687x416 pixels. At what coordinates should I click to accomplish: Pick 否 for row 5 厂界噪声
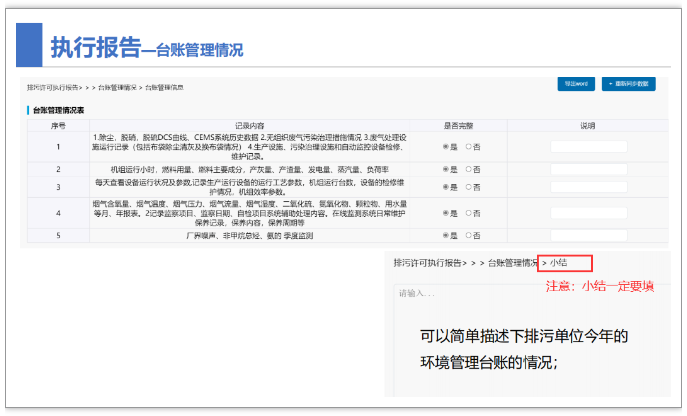tap(468, 235)
